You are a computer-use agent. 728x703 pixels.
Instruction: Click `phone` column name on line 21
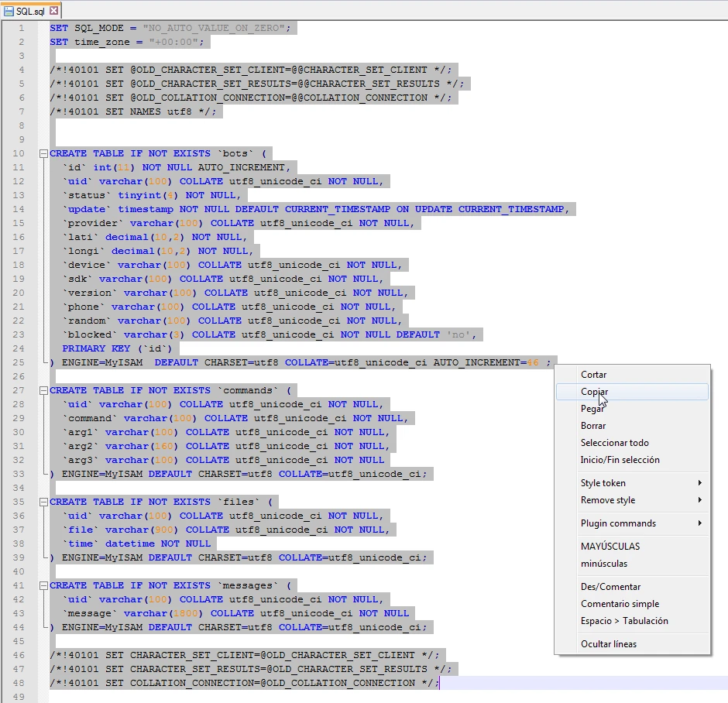[84, 307]
